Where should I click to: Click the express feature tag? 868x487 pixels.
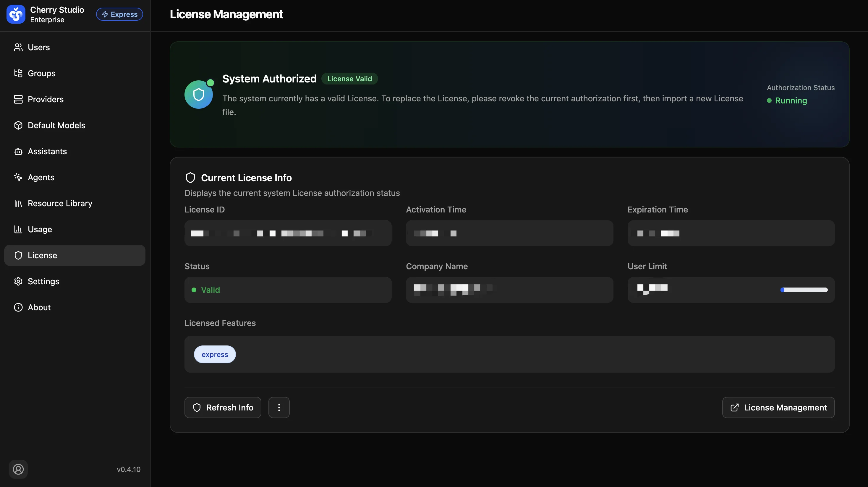(x=215, y=354)
